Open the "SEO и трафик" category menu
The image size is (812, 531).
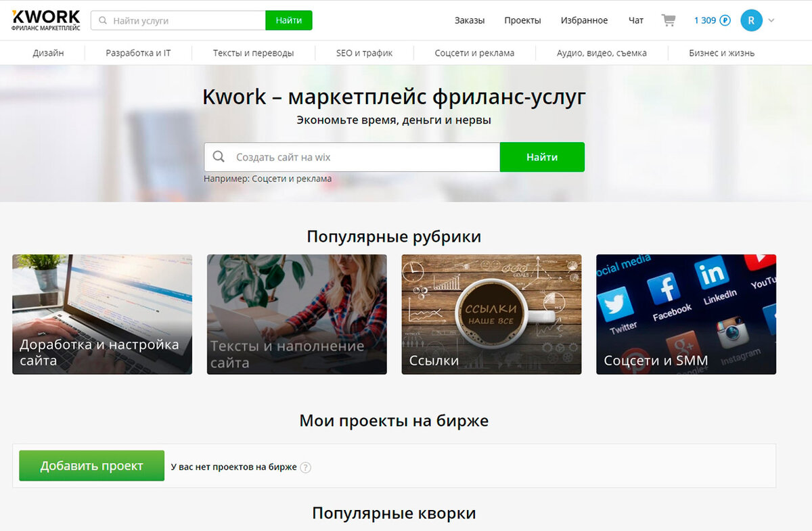[x=364, y=53]
